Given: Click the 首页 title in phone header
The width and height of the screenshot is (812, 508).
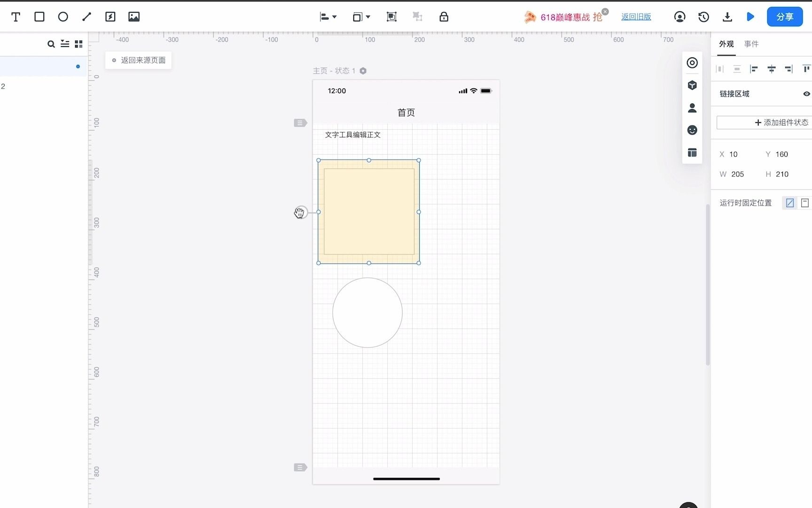Looking at the screenshot, I should pyautogui.click(x=406, y=113).
